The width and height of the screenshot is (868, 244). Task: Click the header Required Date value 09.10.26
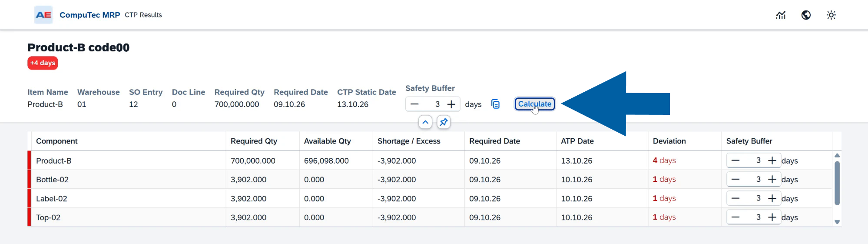pyautogui.click(x=289, y=104)
